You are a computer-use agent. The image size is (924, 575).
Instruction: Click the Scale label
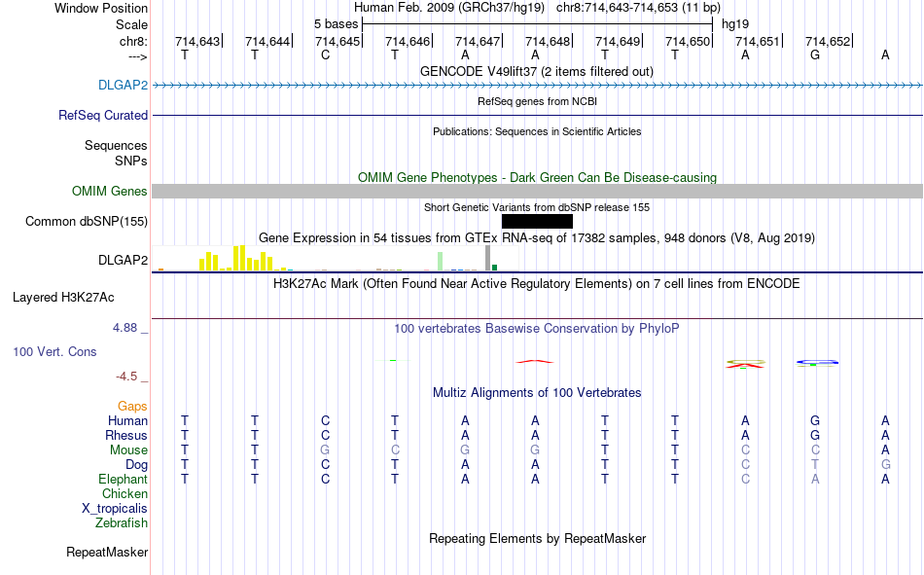[131, 24]
